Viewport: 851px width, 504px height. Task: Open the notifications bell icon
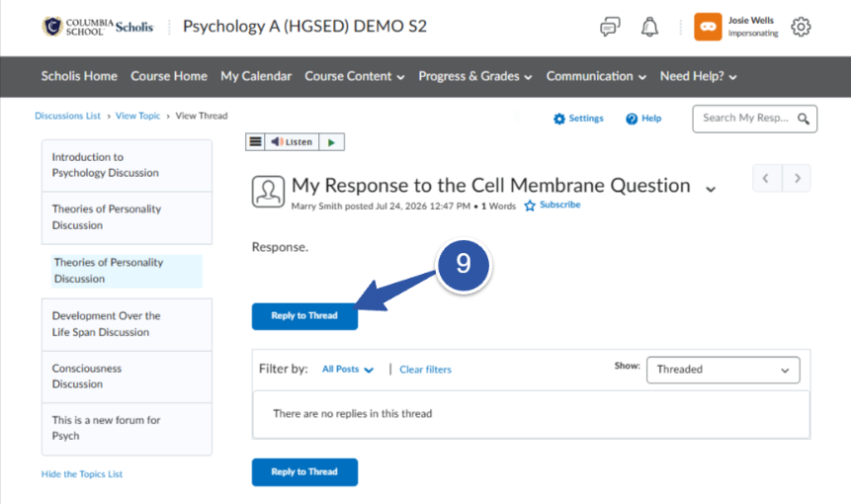point(649,27)
